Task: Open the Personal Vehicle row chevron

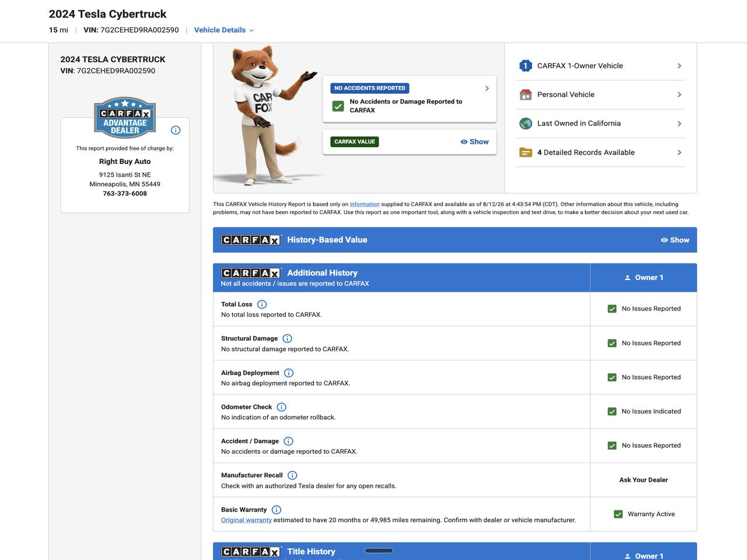Action: coord(679,94)
